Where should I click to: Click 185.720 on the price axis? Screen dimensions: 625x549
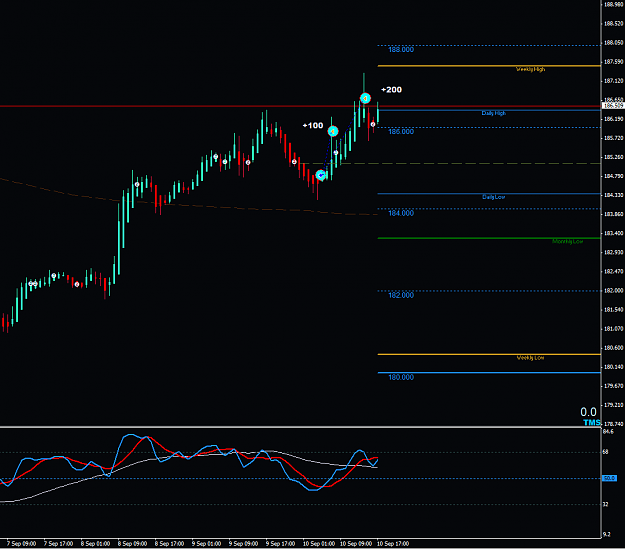pos(613,138)
